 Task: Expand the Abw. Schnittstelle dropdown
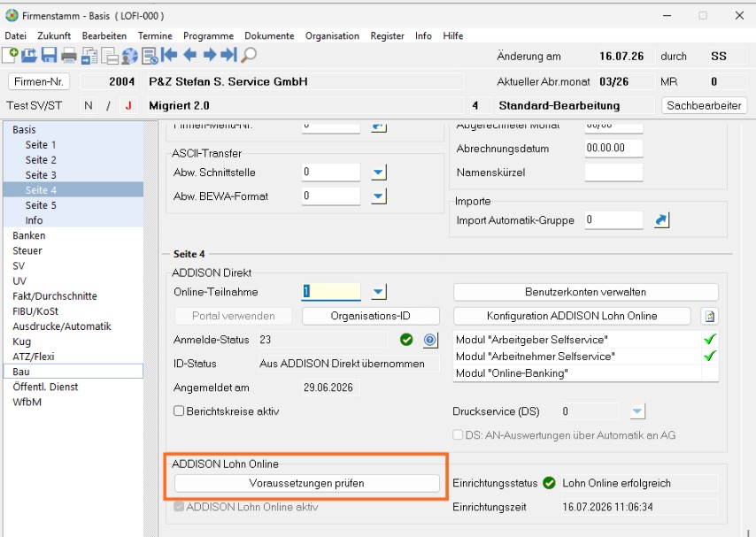click(x=379, y=173)
